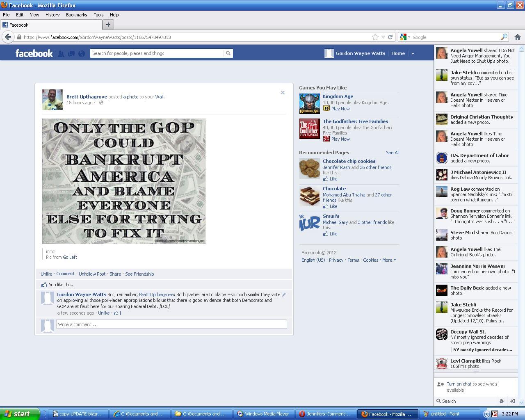The width and height of the screenshot is (525, 420).
Task: Click the Comment link under the post
Action: (x=66, y=274)
